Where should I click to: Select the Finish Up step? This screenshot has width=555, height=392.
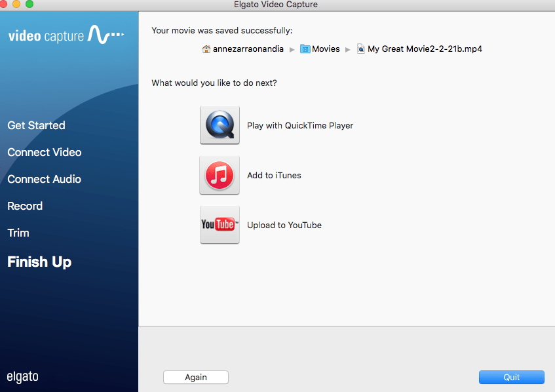[39, 262]
